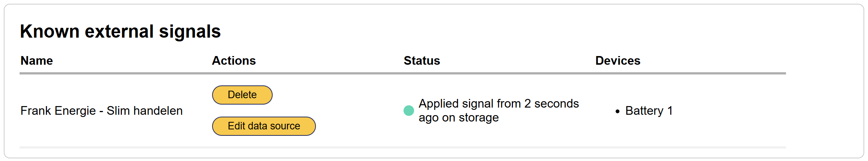This screenshot has width=868, height=161.
Task: Click the Edit data source button
Action: pos(264,126)
